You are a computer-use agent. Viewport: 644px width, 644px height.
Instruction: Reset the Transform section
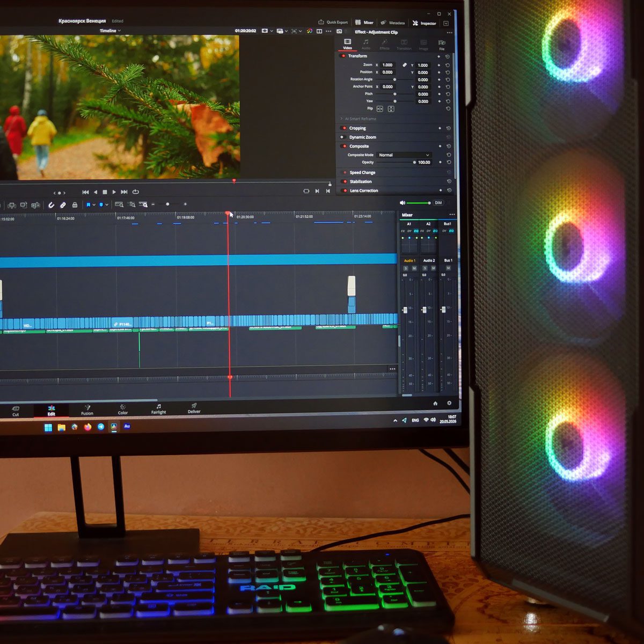448,57
